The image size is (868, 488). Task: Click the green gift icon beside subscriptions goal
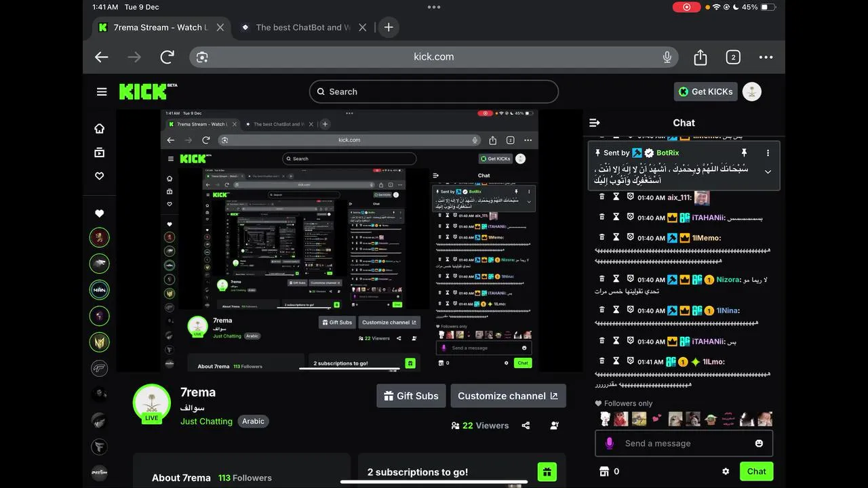pos(547,472)
